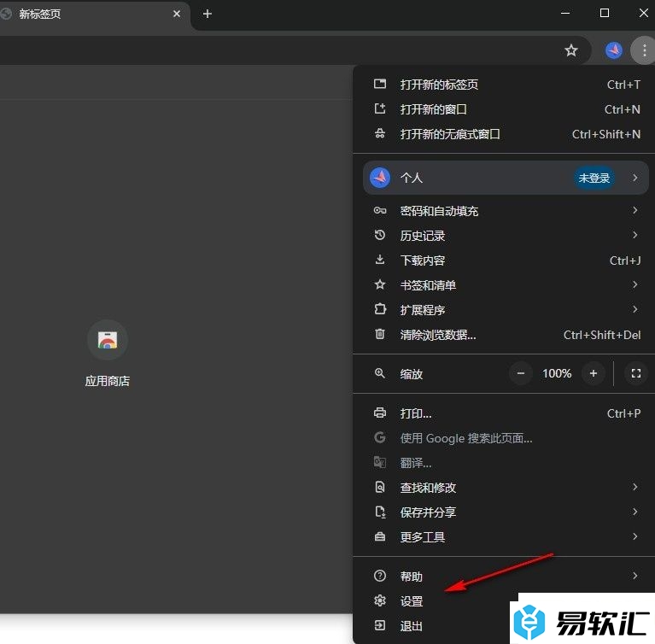Select 下载内容 from the menu
The height and width of the screenshot is (644, 655).
[x=423, y=261]
